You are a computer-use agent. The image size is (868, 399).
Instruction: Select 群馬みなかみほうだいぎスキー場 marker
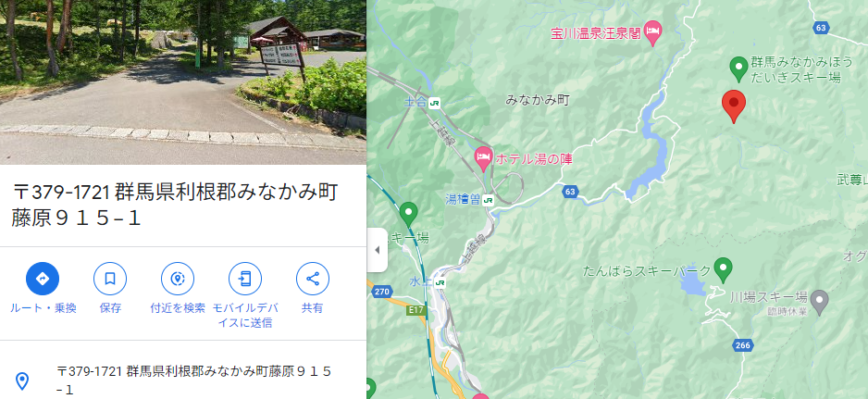(738, 69)
